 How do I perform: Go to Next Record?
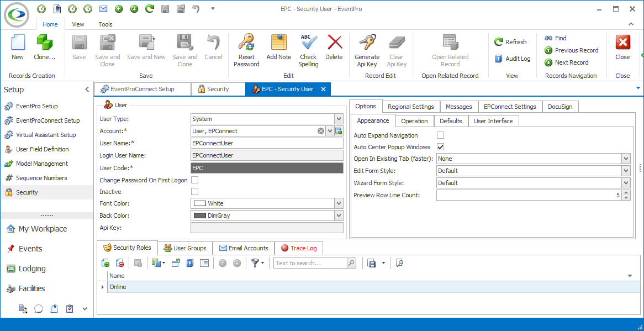566,62
